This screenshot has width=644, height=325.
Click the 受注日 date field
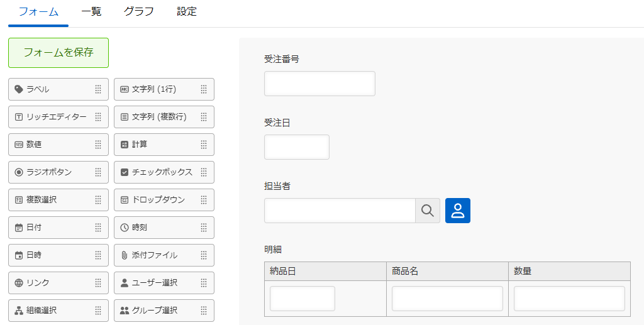pos(297,147)
